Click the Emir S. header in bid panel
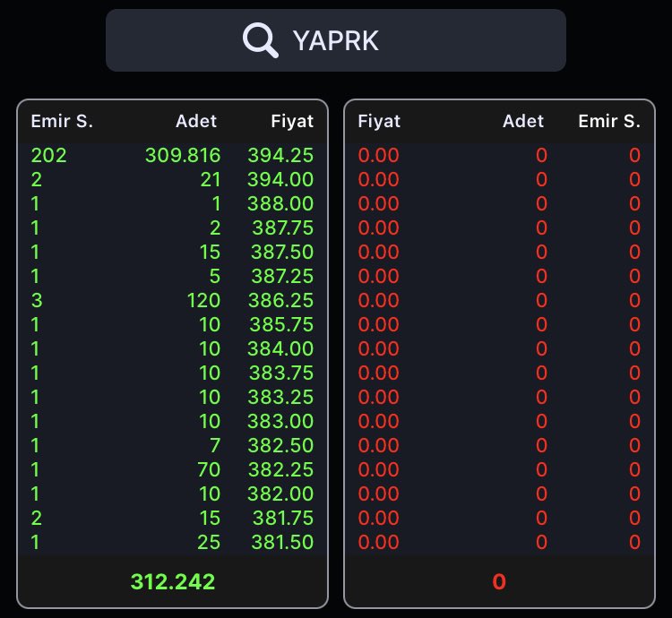The width and height of the screenshot is (672, 618). click(x=62, y=121)
